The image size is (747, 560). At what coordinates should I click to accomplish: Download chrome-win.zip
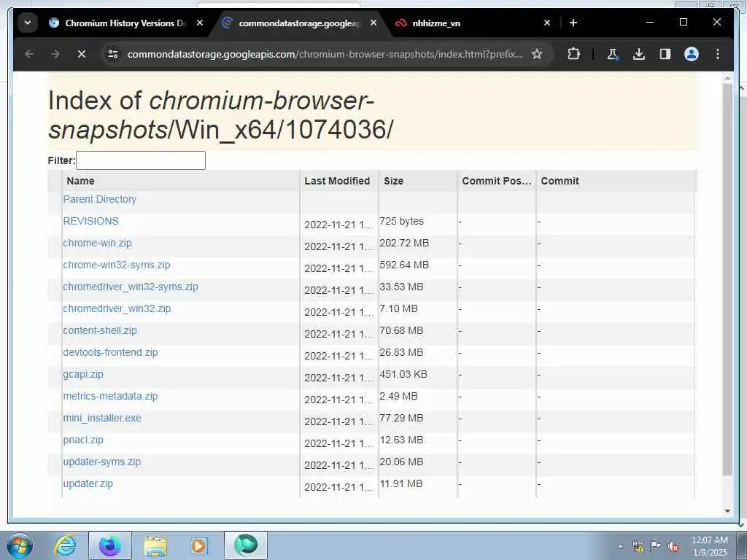pos(97,243)
